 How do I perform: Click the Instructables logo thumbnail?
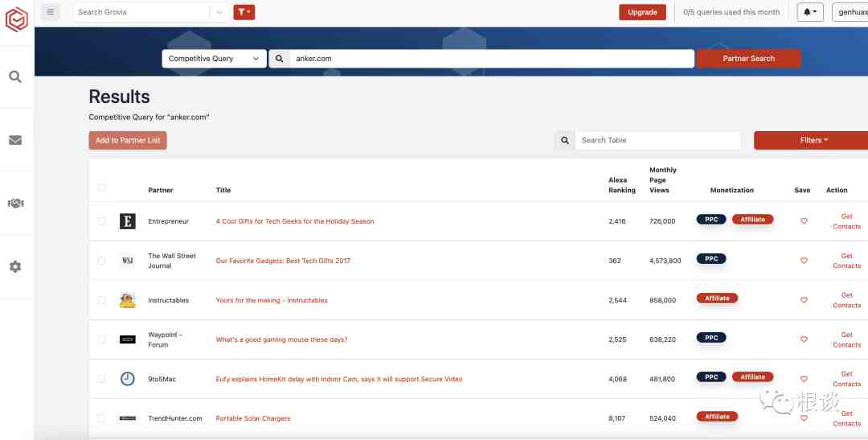coord(127,300)
